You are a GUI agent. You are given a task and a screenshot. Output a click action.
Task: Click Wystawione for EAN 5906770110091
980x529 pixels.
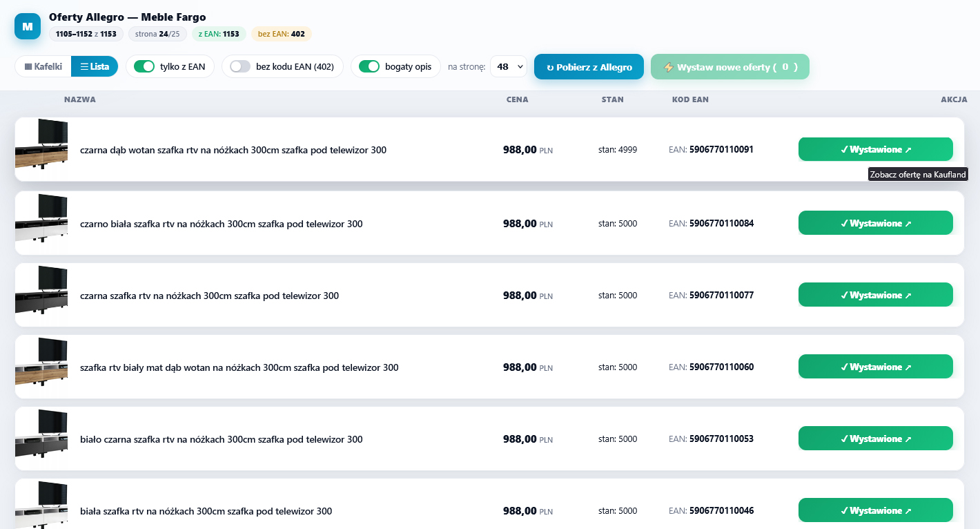pyautogui.click(x=876, y=149)
